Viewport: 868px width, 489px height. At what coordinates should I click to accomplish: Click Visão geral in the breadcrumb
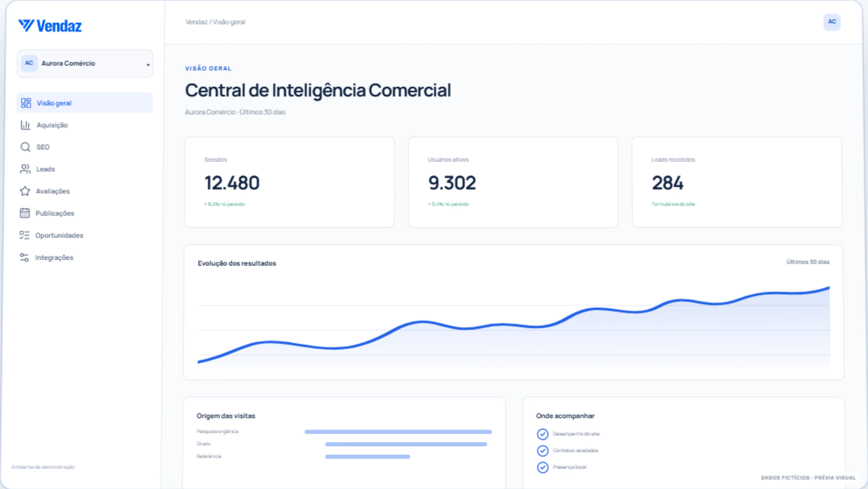pyautogui.click(x=229, y=22)
